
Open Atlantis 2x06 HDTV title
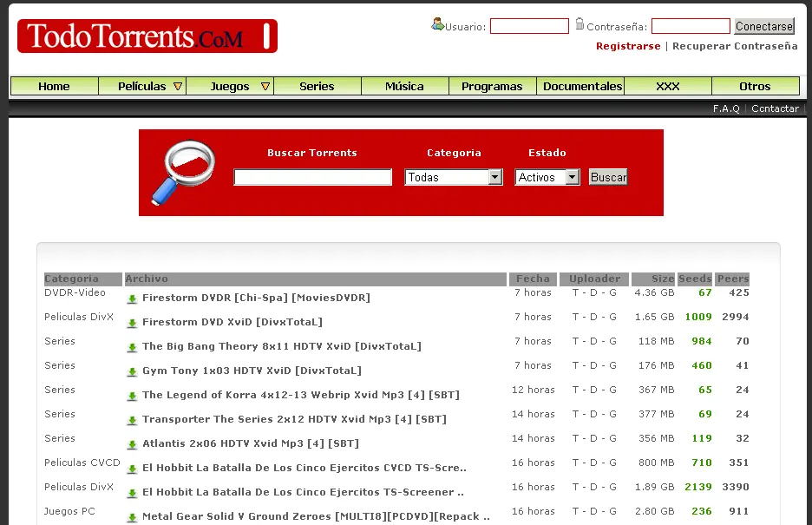click(251, 443)
